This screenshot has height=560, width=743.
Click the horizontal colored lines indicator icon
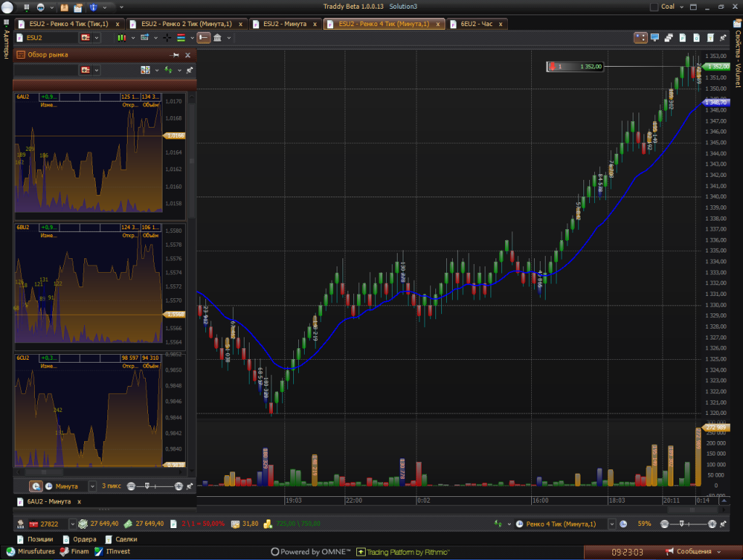coord(181,37)
